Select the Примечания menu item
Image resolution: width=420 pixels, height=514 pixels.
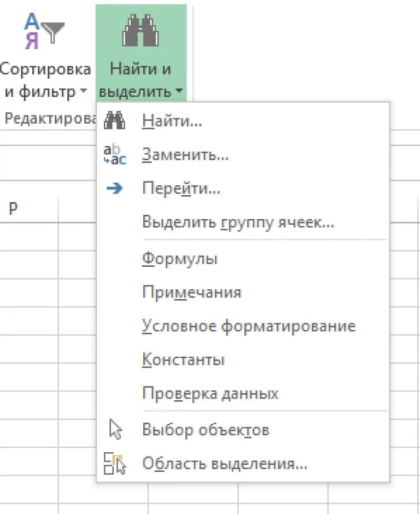[x=243, y=292]
